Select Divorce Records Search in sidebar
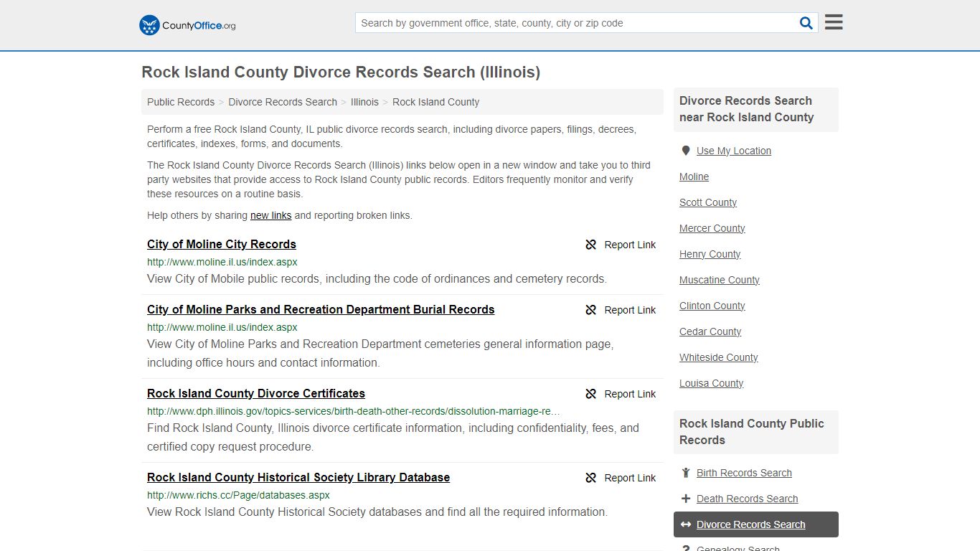This screenshot has width=980, height=551. coord(756,524)
